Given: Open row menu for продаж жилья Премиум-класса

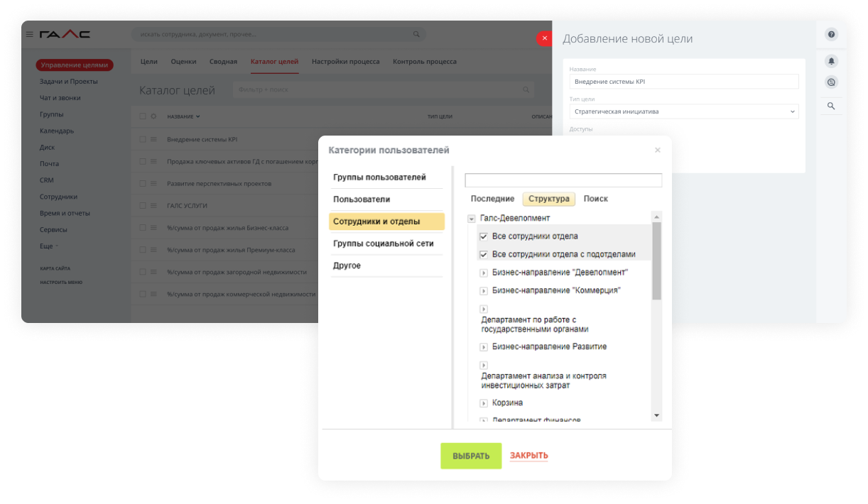Looking at the screenshot, I should 153,250.
